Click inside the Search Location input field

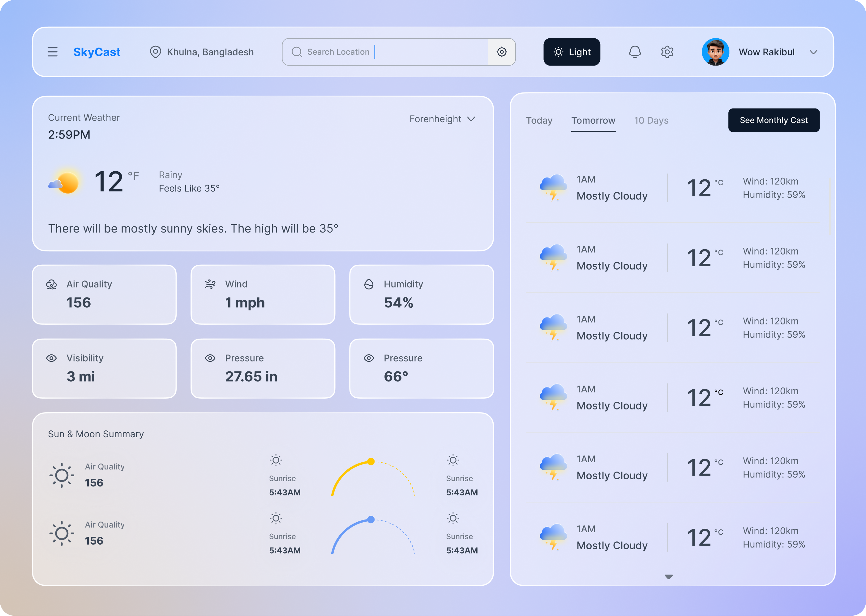tap(379, 52)
